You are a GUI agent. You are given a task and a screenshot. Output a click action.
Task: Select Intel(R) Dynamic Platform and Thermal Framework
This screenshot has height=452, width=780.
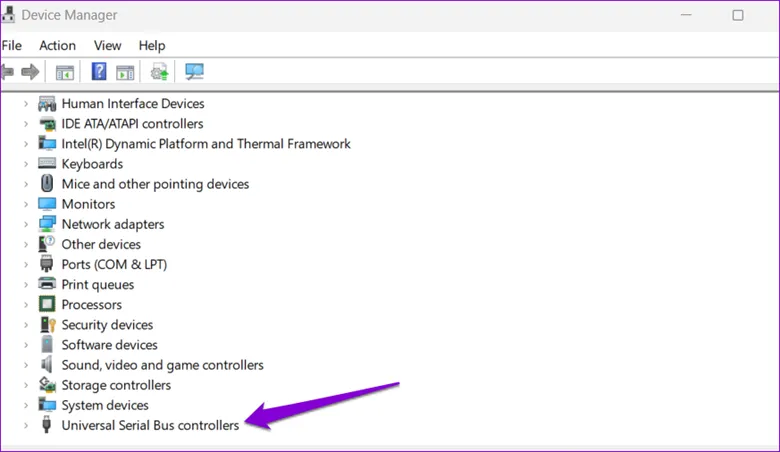[206, 144]
